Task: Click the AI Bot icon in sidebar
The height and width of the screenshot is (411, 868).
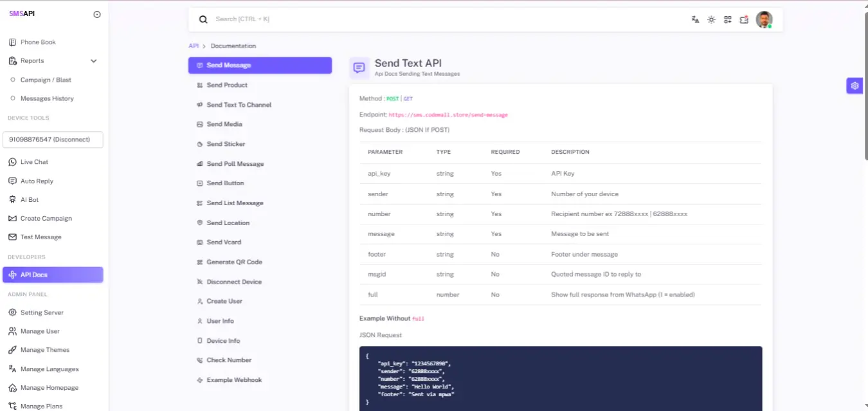Action: (x=12, y=200)
